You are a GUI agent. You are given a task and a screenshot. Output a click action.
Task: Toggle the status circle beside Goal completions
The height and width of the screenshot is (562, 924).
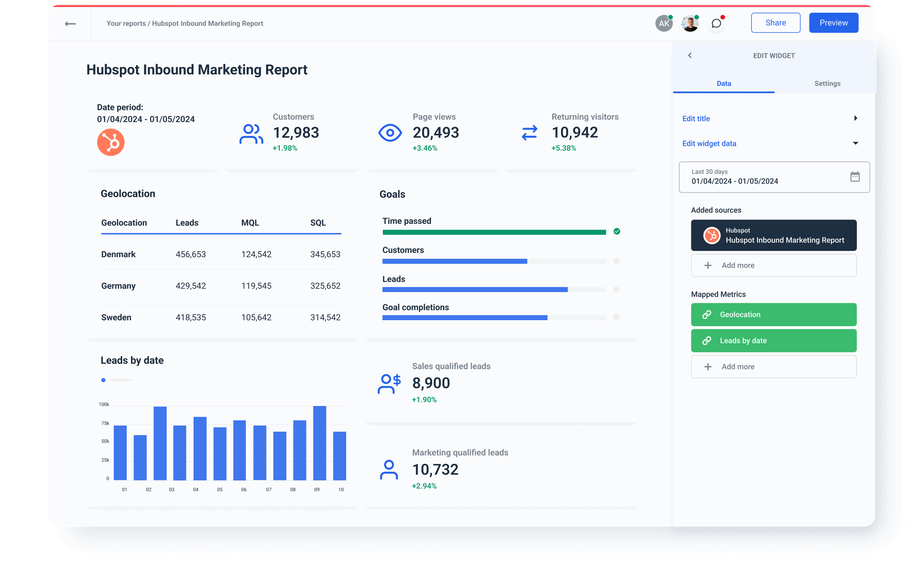pyautogui.click(x=616, y=317)
